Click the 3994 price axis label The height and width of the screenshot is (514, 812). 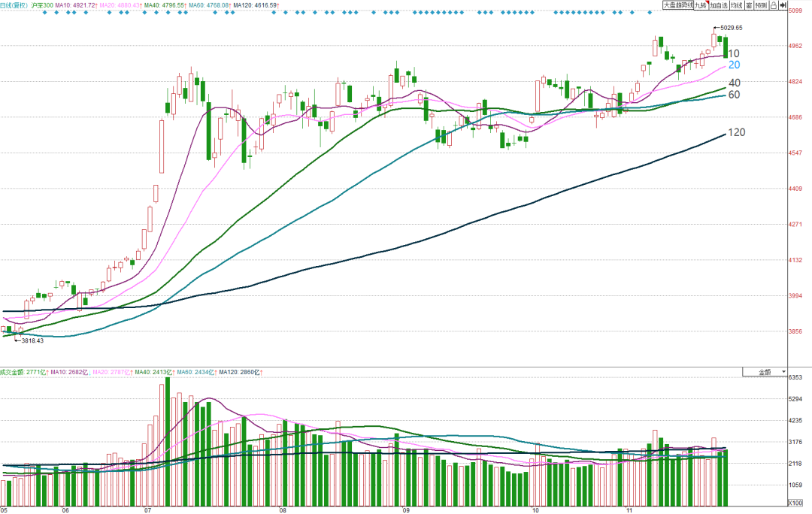pos(795,296)
